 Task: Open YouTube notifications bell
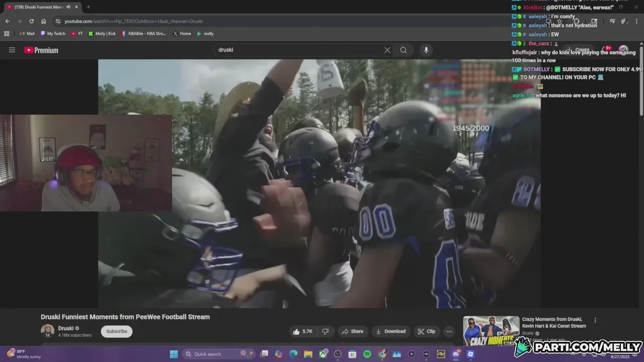[x=606, y=50]
